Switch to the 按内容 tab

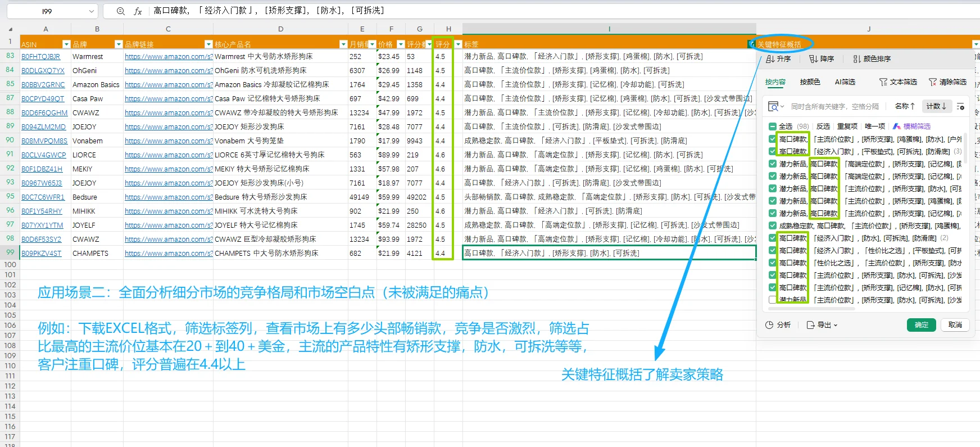pos(775,82)
